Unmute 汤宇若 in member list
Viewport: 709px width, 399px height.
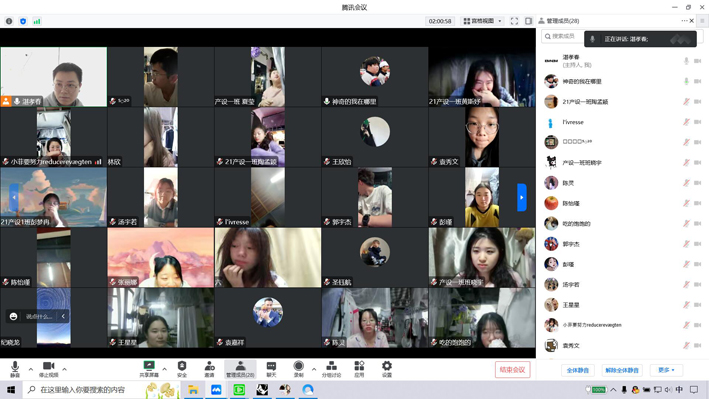click(686, 285)
